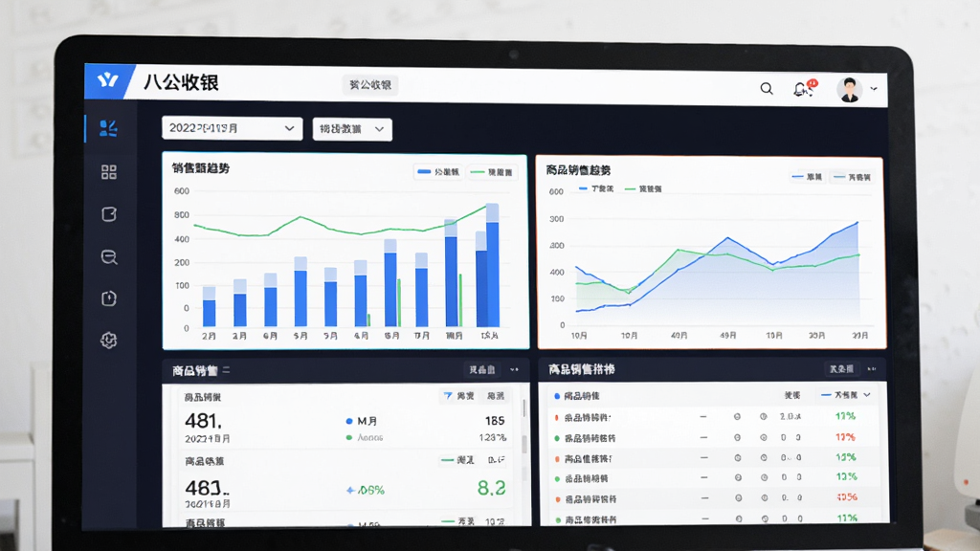The height and width of the screenshot is (551, 980).
Task: Expand the chevron beside the user avatar
Action: [874, 89]
